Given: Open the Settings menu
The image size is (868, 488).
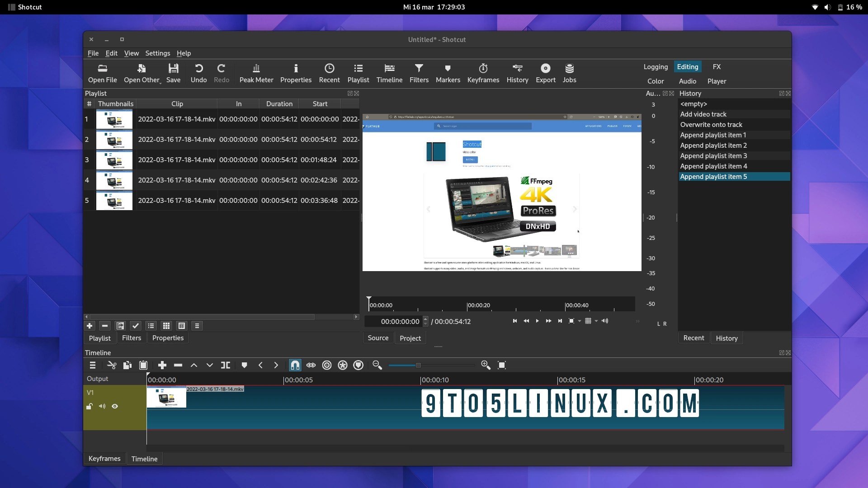Looking at the screenshot, I should point(157,53).
